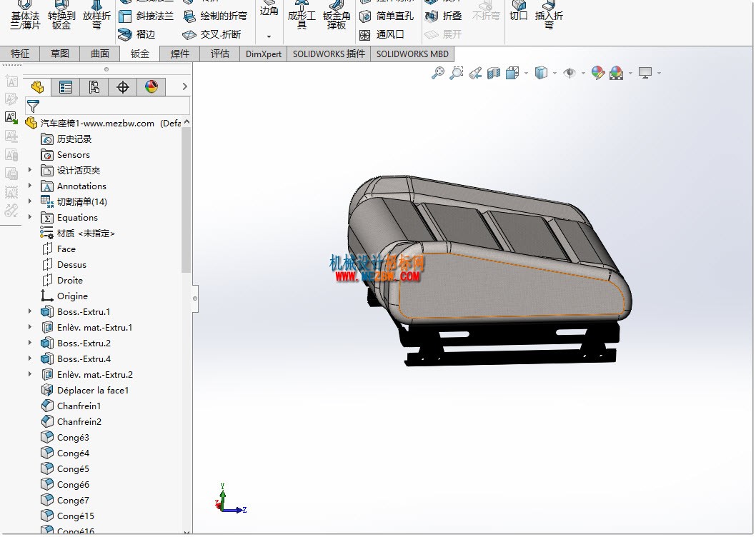Click the 斜接法兰 miter flange button
Image resolution: width=756 pixels, height=537 pixels.
pos(146,16)
